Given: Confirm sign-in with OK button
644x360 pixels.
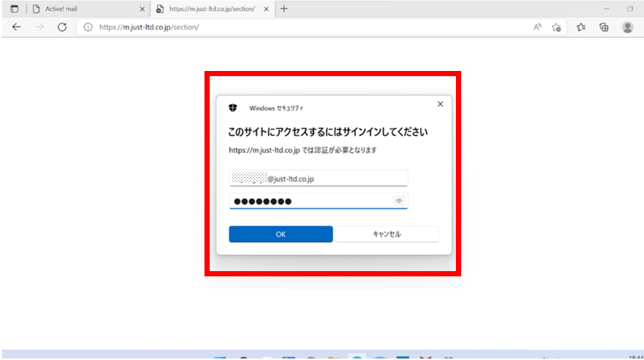Looking at the screenshot, I should [x=281, y=235].
